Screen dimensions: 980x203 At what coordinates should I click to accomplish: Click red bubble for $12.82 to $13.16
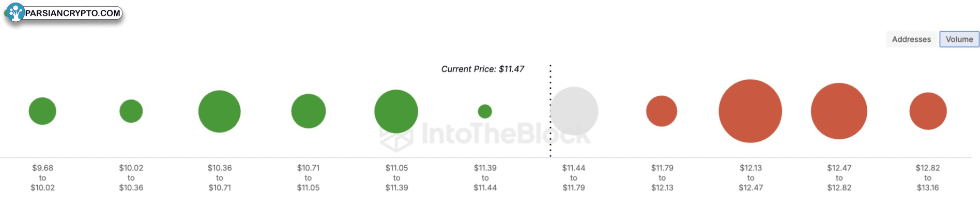pos(928,111)
